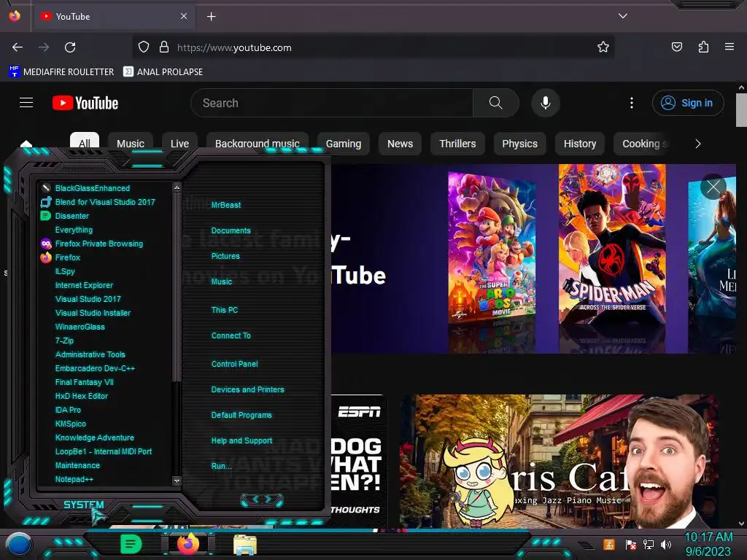Open HxD Hex Editor entry
This screenshot has height=560, width=747.
(x=82, y=396)
